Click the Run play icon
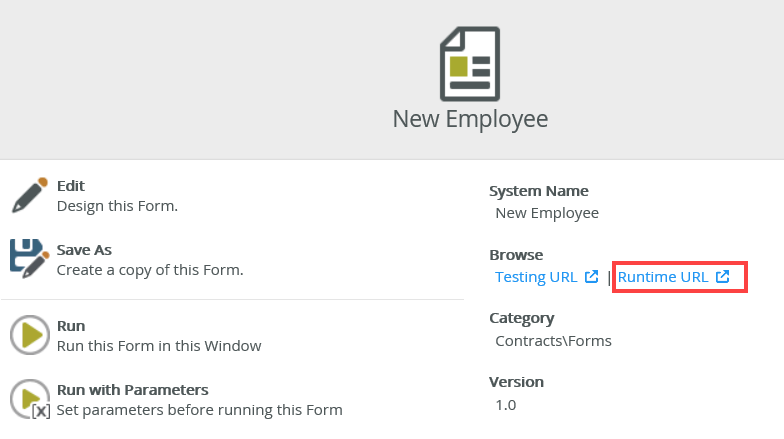The height and width of the screenshot is (439, 784). click(29, 335)
